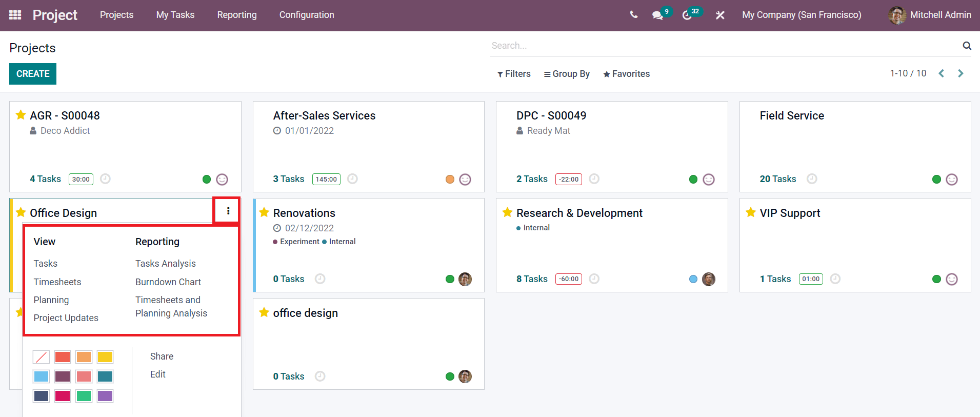This screenshot has width=980, height=417.
Task: Expand the Filters dropdown
Action: (x=514, y=74)
